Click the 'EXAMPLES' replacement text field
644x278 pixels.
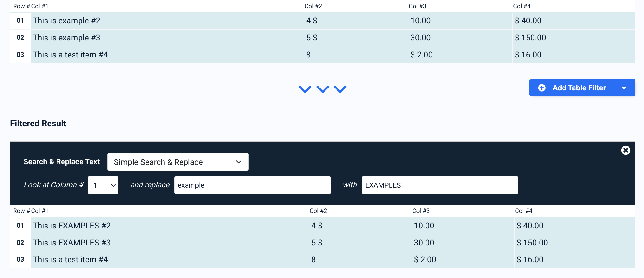[440, 185]
